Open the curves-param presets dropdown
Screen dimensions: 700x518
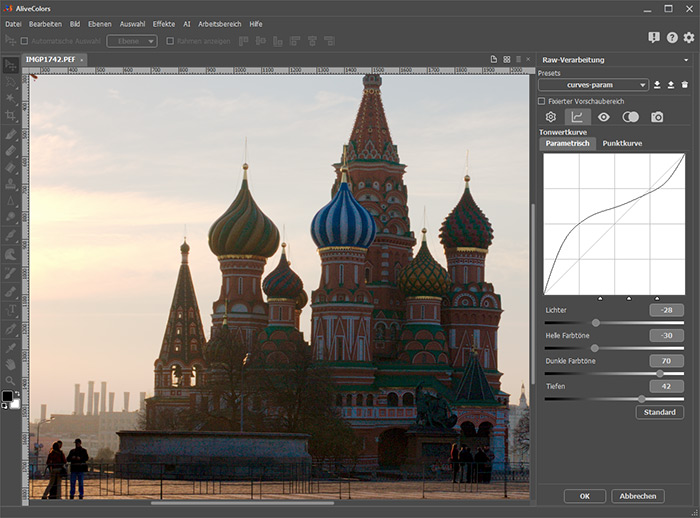[593, 85]
